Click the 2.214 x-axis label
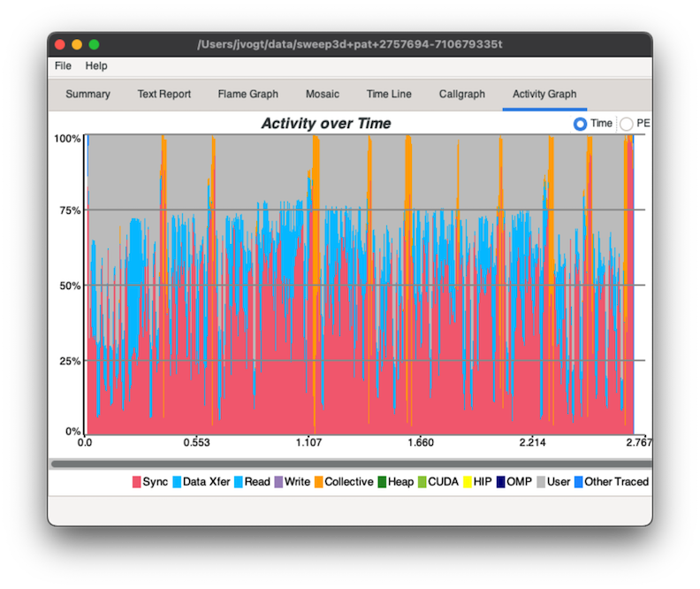The image size is (700, 589). [x=533, y=442]
